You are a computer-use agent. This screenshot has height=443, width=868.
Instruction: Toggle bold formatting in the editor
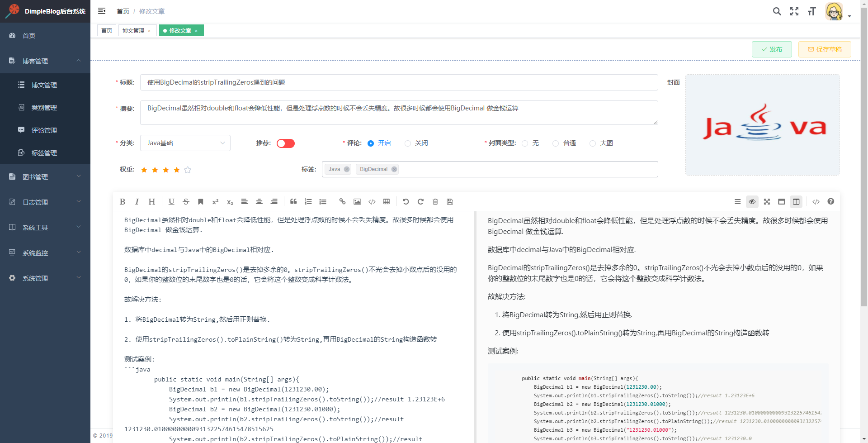point(123,202)
